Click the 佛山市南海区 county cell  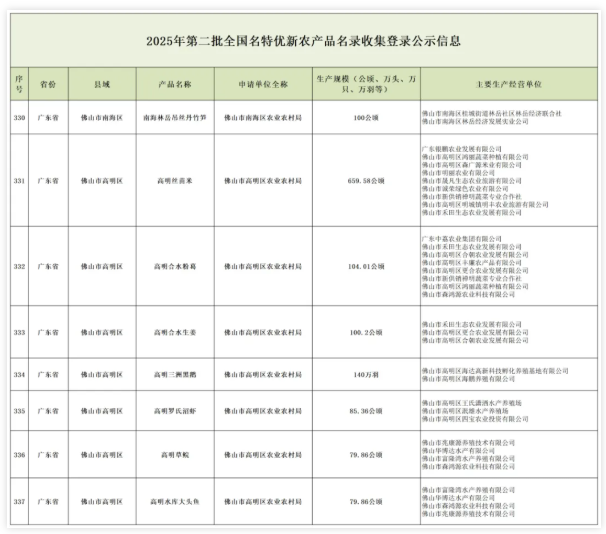click(101, 118)
